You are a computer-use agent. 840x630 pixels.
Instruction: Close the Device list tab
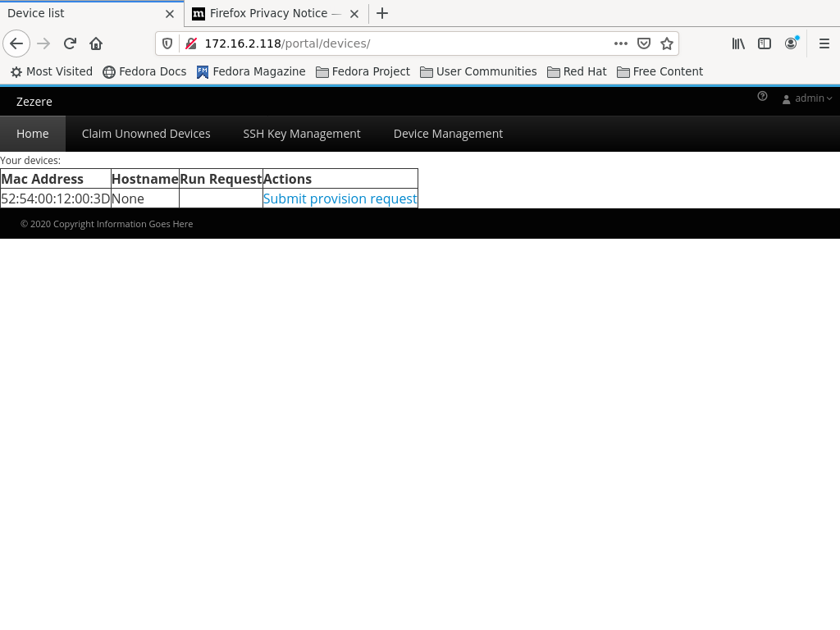tap(170, 14)
